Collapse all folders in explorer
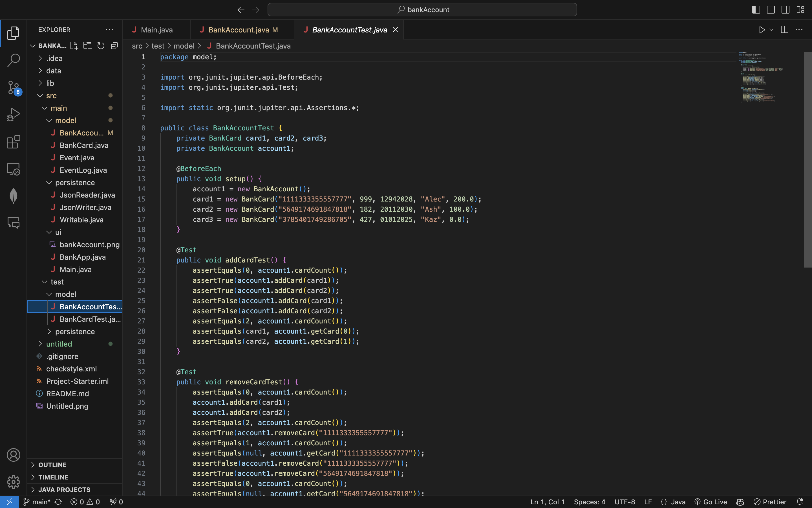 [x=114, y=46]
